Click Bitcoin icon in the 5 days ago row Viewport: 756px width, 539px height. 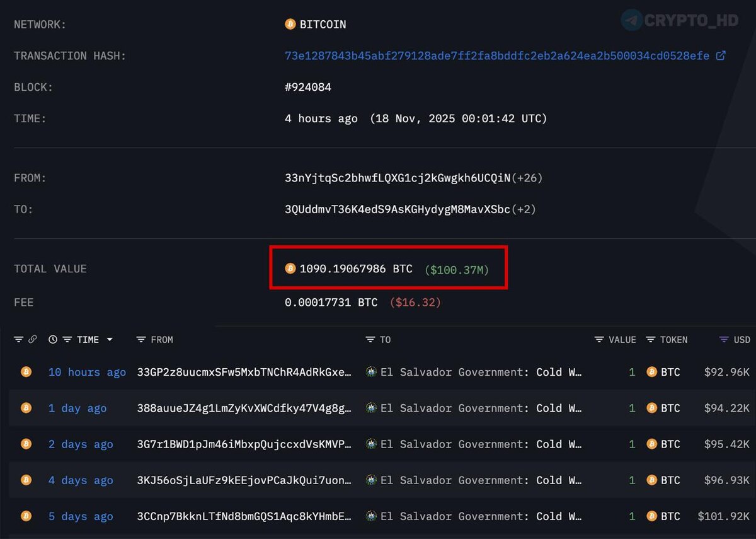coord(26,516)
